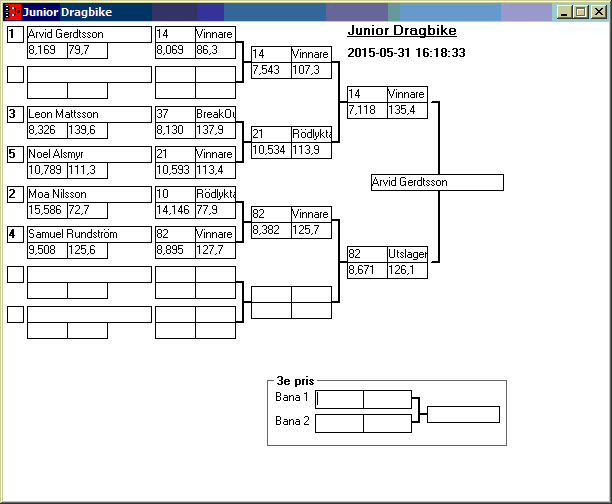This screenshot has height=504, width=612.
Task: Click seed box number 3
Action: [x=15, y=114]
